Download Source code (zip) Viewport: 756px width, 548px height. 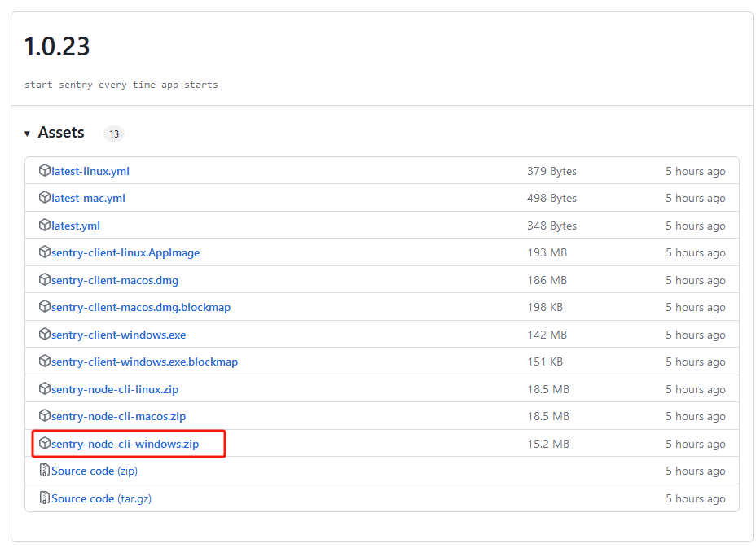pyautogui.click(x=94, y=471)
